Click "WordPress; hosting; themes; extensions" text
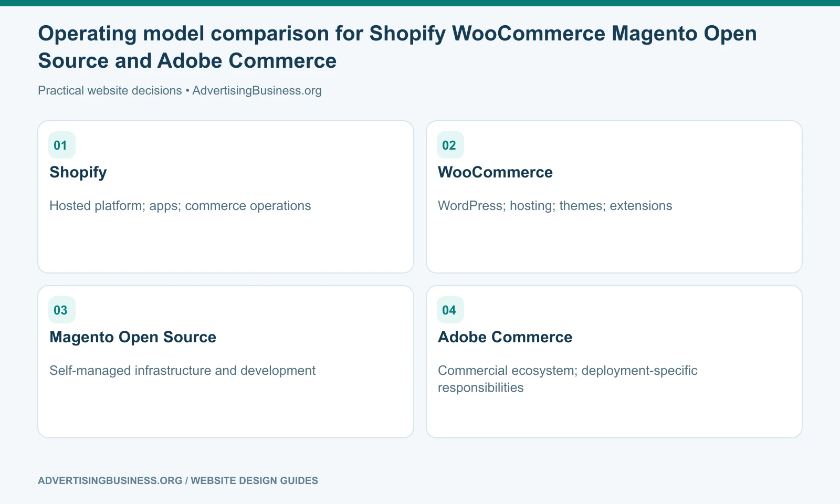The width and height of the screenshot is (840, 504). pos(555,205)
